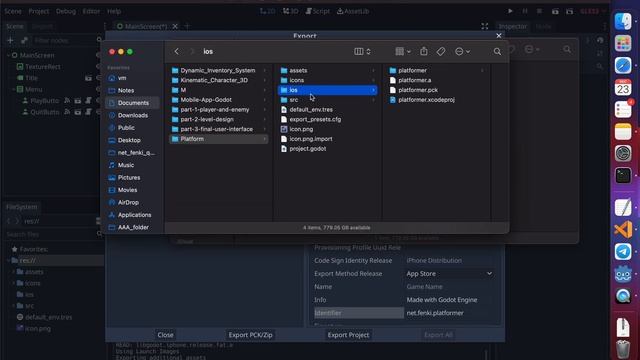Select the Dynamic_Inventory_System folder
640x360 pixels.
pyautogui.click(x=218, y=70)
